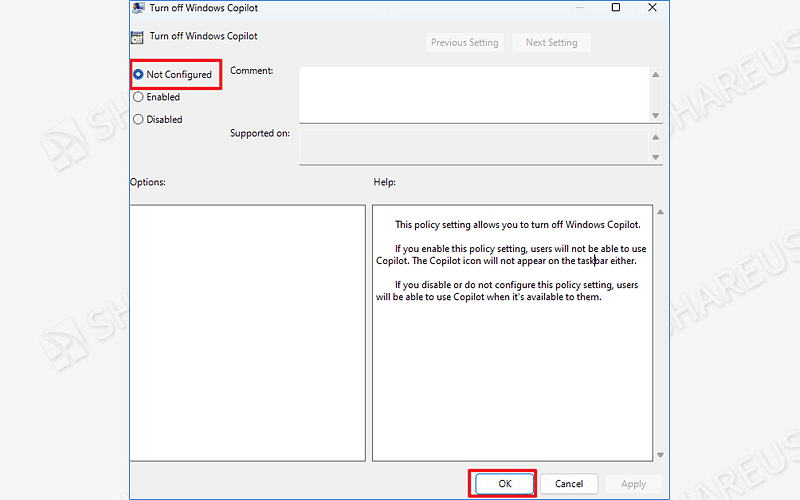Maximize the Turn off Windows Copilot window
This screenshot has height=500, width=800.
616,7
